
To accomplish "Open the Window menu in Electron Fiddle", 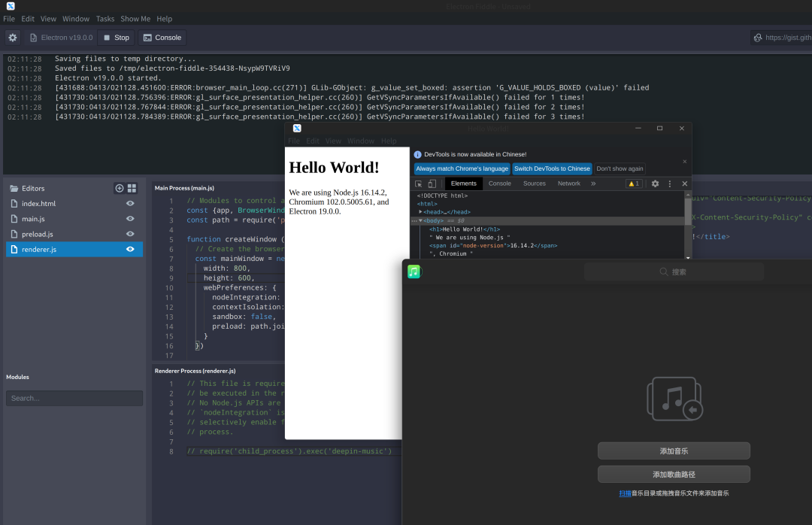I will coord(76,19).
